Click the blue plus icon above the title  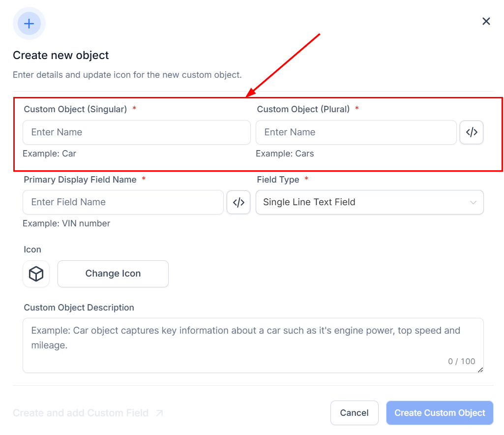[x=29, y=23]
